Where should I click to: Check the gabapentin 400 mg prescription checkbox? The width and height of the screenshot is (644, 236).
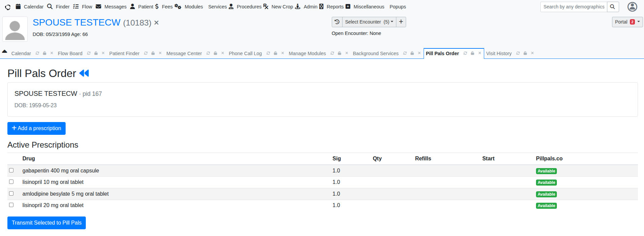click(11, 170)
